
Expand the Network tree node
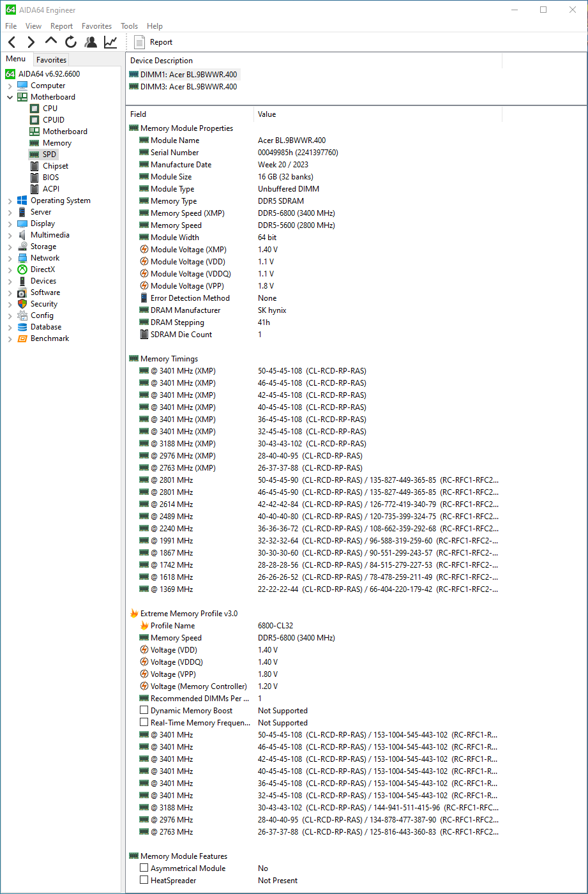click(10, 258)
